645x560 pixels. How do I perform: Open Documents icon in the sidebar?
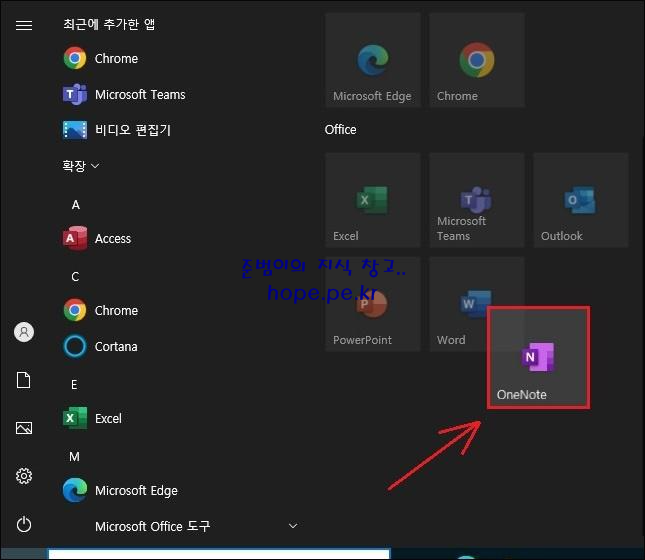[24, 380]
